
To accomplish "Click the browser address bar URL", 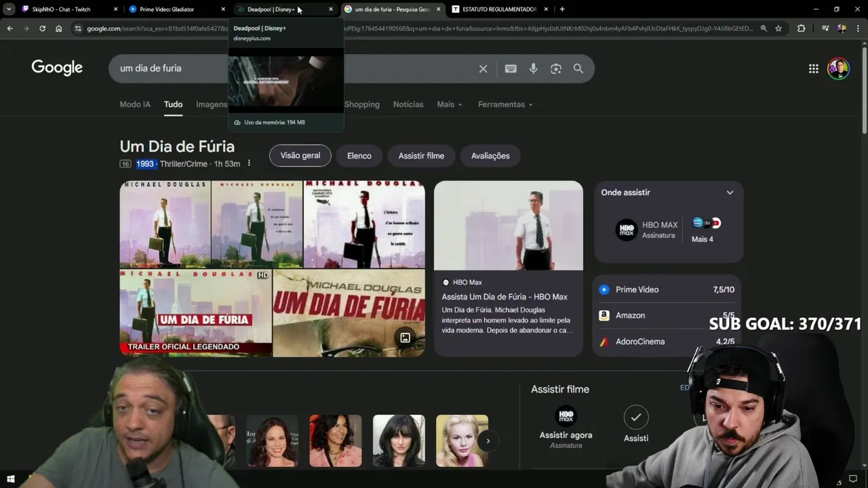I will tap(420, 28).
